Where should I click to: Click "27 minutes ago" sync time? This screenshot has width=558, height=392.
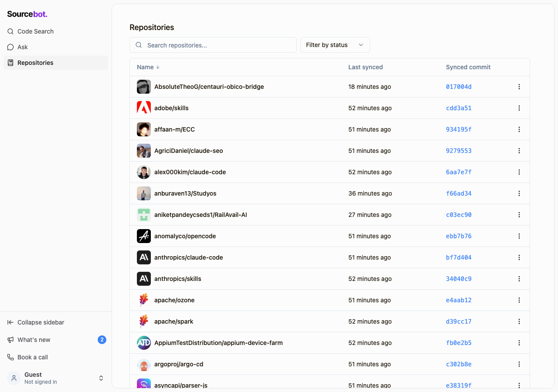(x=370, y=215)
